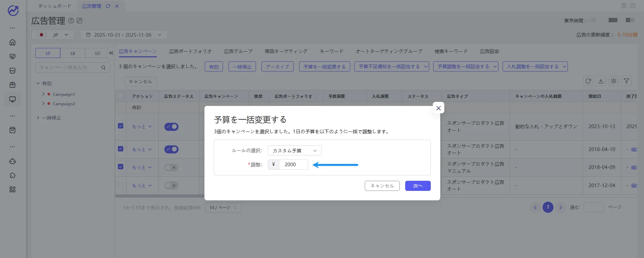644x258 pixels.
Task: Open the date range picker 2025-10-31 - 2025-11-06
Action: (124, 35)
